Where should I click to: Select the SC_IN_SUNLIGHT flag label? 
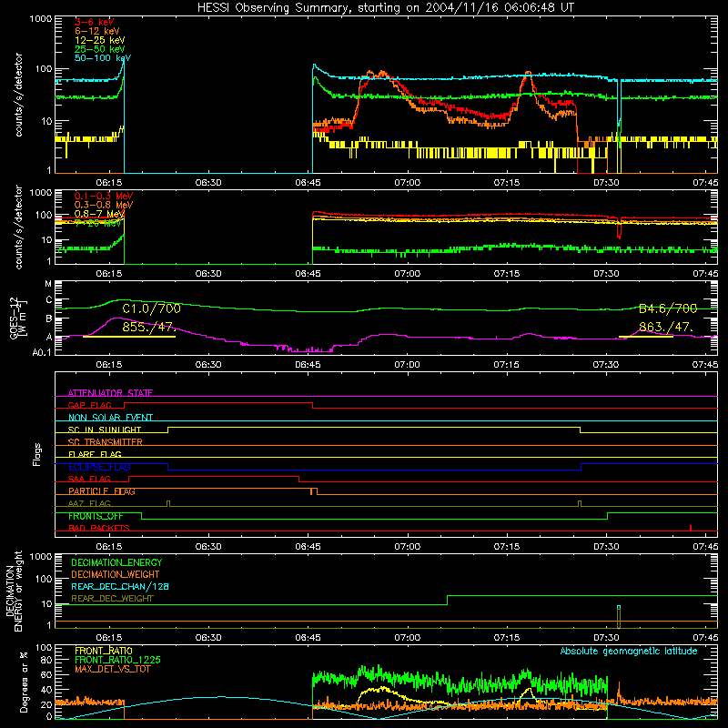click(x=105, y=430)
